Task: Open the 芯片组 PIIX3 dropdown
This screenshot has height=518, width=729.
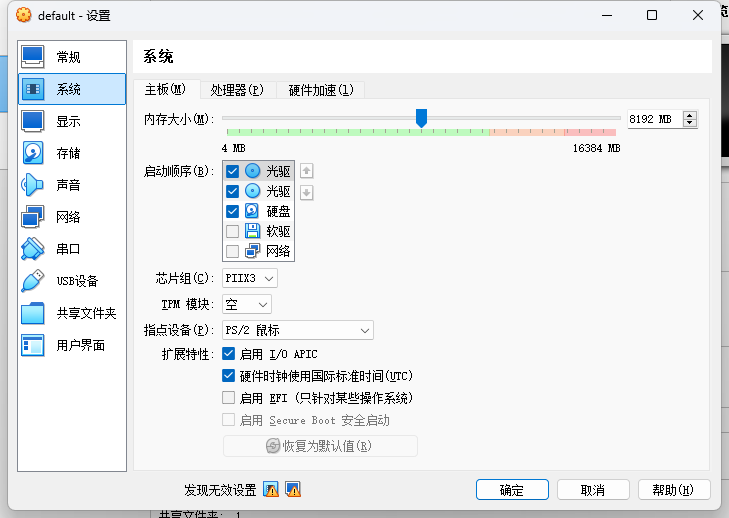Action: tap(250, 278)
